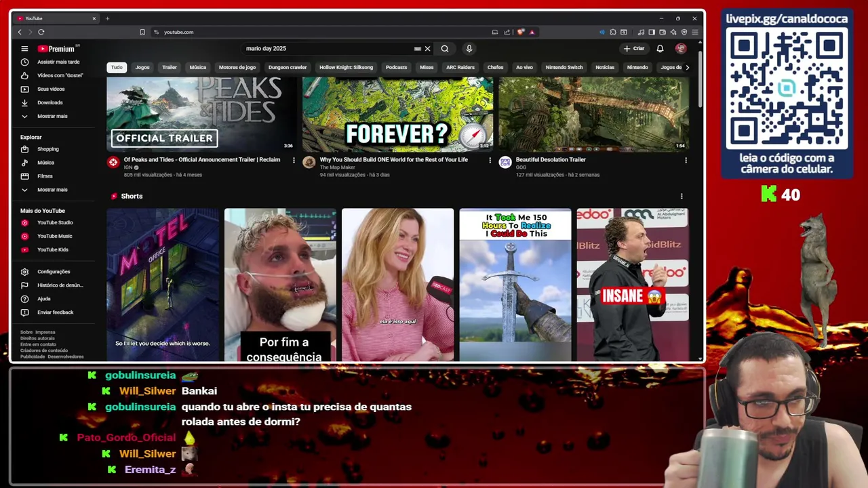Open site settings icon beside youtube.com
This screenshot has height=488, width=868.
click(x=156, y=32)
